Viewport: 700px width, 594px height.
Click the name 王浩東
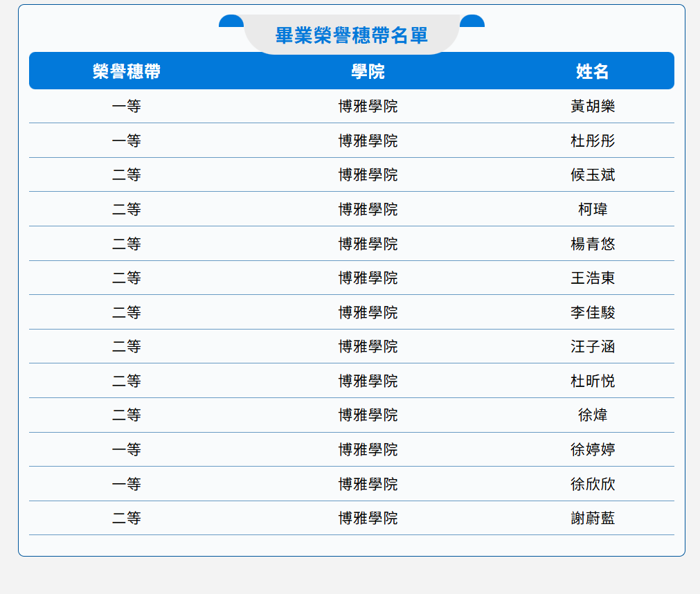pos(593,278)
